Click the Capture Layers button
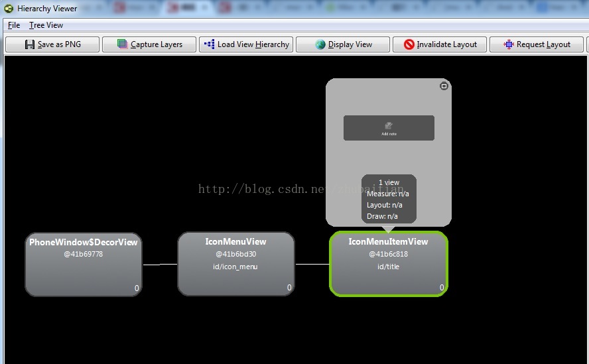This screenshot has height=364, width=589. (x=149, y=44)
